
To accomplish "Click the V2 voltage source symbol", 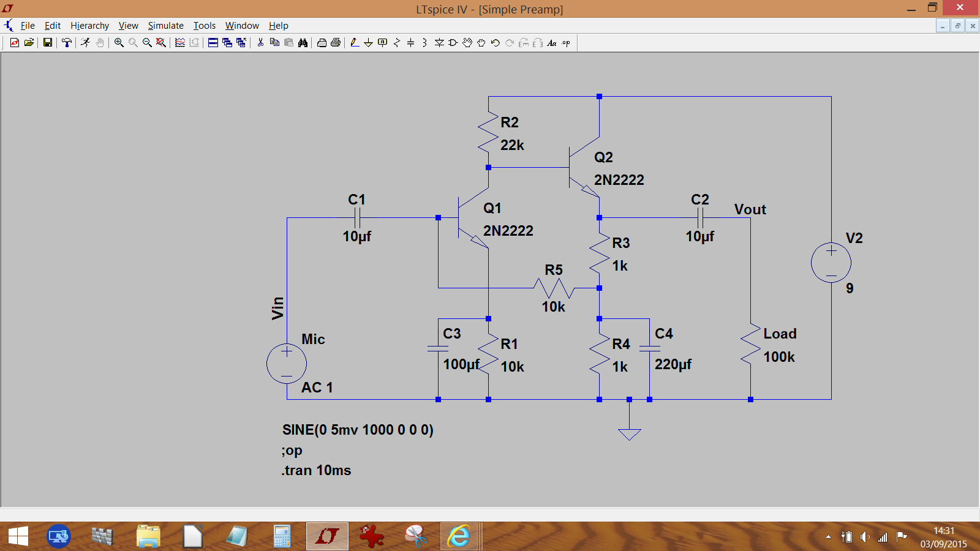I will pos(831,263).
